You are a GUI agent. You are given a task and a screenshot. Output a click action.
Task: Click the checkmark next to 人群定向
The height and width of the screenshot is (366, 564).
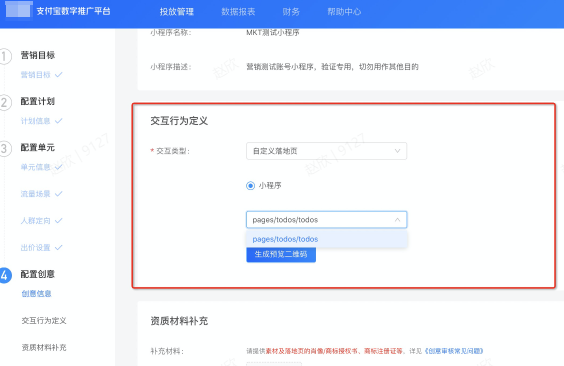[59, 220]
